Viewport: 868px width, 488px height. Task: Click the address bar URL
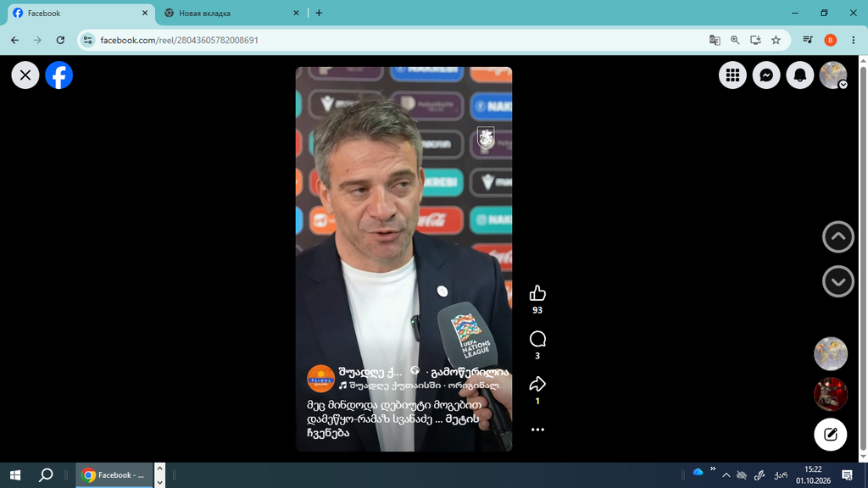[180, 40]
